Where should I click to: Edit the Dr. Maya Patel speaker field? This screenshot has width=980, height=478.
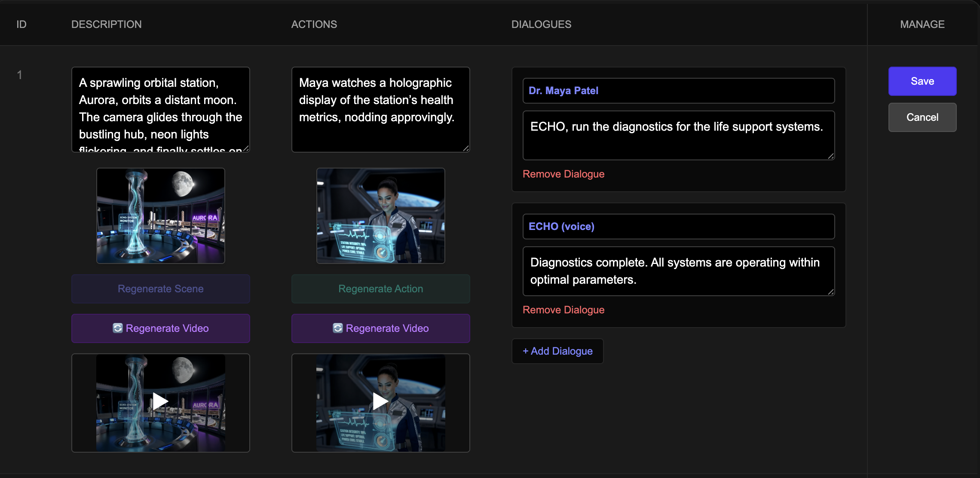(678, 91)
